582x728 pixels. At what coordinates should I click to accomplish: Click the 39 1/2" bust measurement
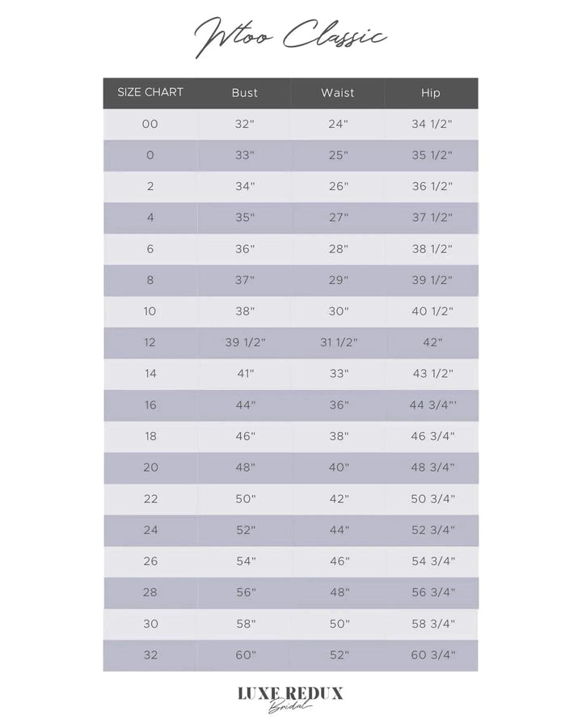pos(244,342)
